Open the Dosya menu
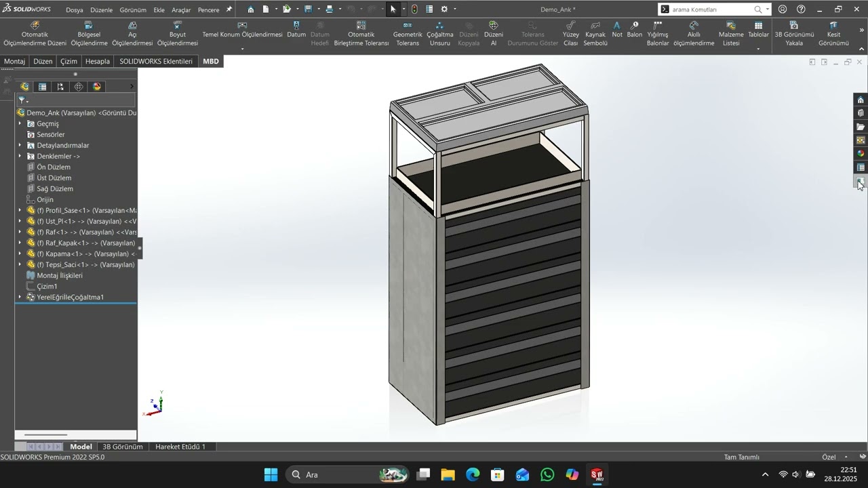The width and height of the screenshot is (868, 488). (75, 10)
